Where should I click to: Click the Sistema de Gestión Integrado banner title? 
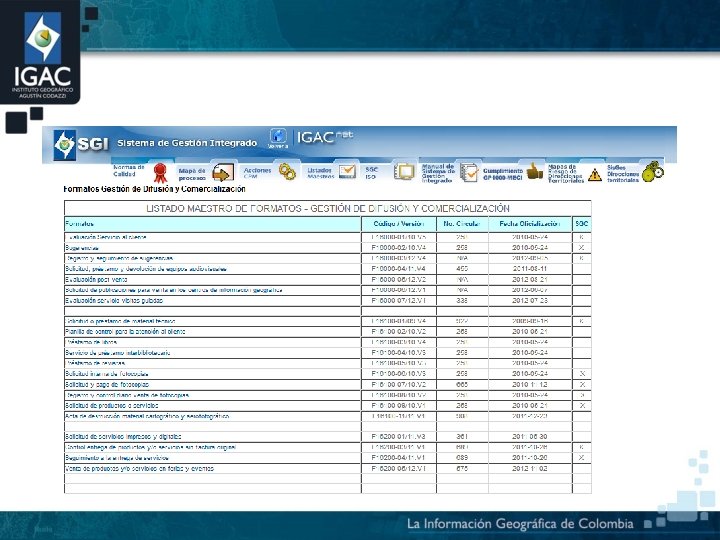pyautogui.click(x=187, y=143)
